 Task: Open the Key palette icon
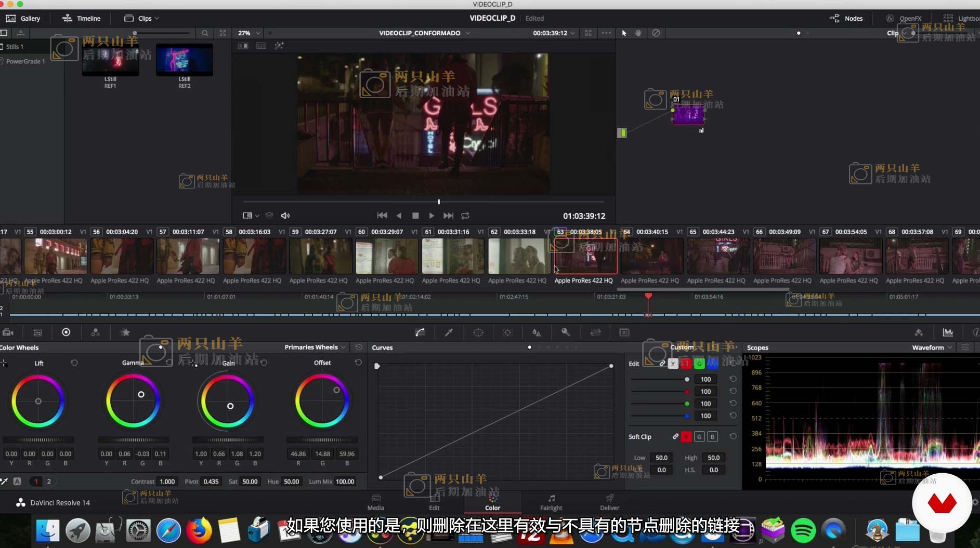click(566, 332)
